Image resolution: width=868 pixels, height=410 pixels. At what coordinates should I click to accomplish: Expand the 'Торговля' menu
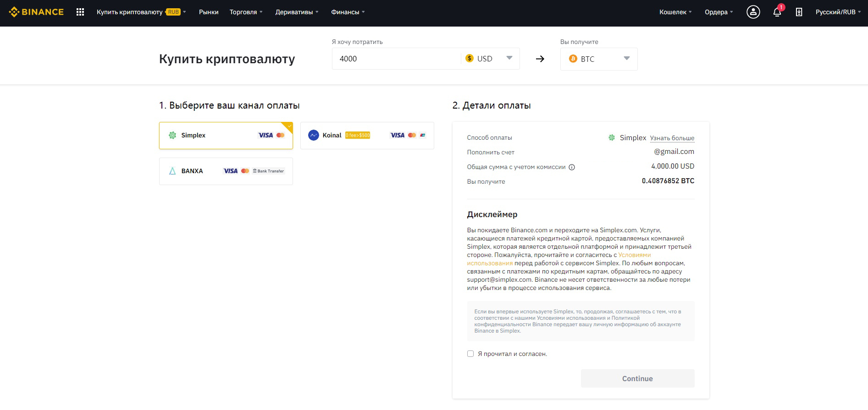click(x=246, y=12)
